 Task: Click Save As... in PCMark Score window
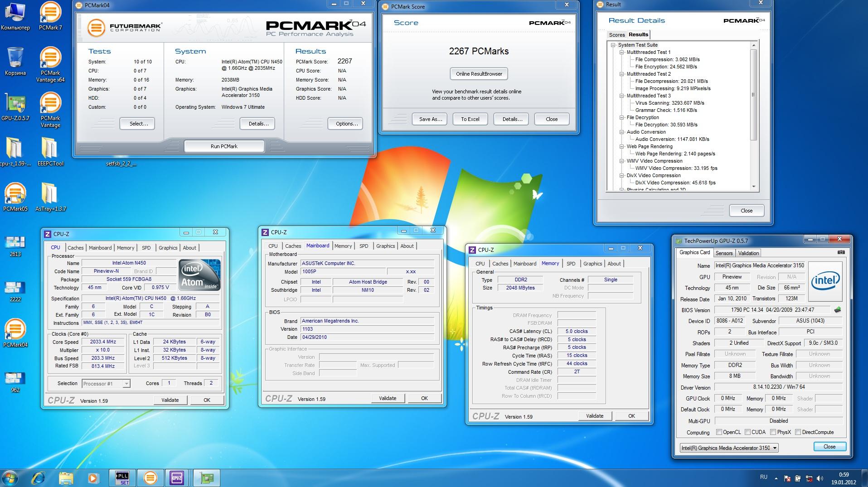point(430,119)
